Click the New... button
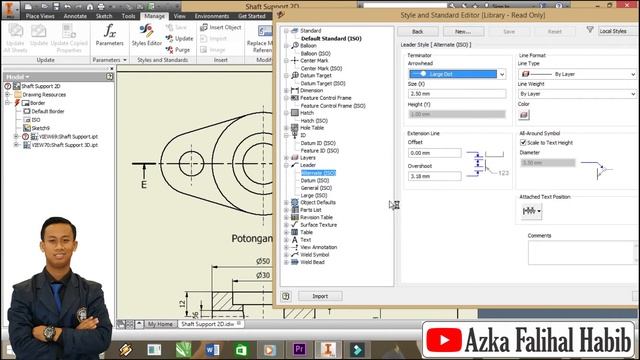This screenshot has height=360, width=640. (463, 31)
